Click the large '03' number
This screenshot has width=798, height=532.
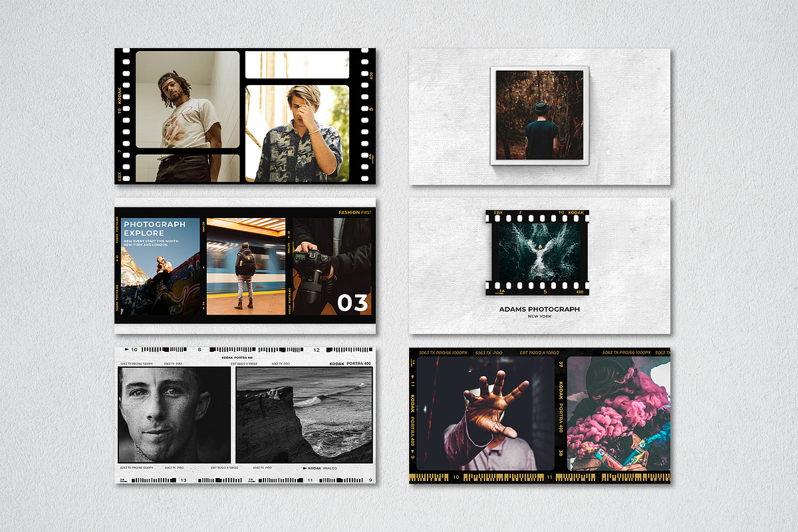[352, 303]
